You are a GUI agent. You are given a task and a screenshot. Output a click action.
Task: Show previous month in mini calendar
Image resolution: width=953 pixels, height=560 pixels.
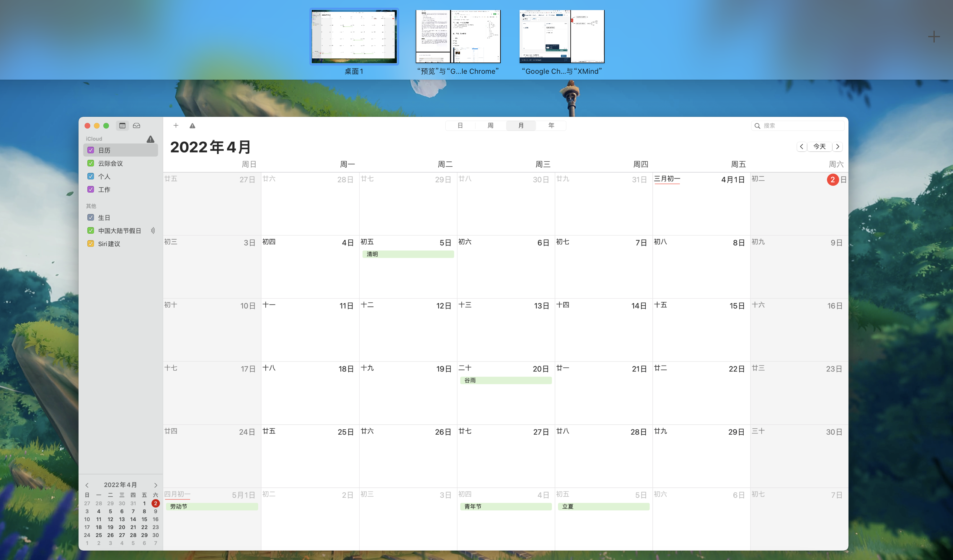[87, 485]
